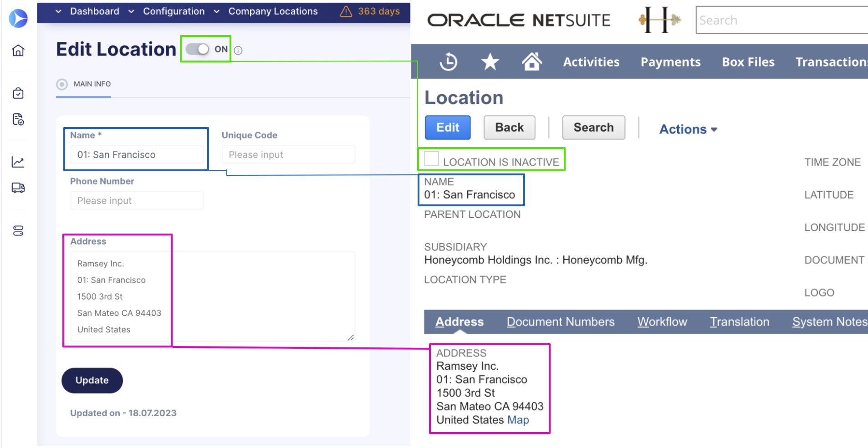Click the blue Edit button in NetSuite

pos(448,127)
